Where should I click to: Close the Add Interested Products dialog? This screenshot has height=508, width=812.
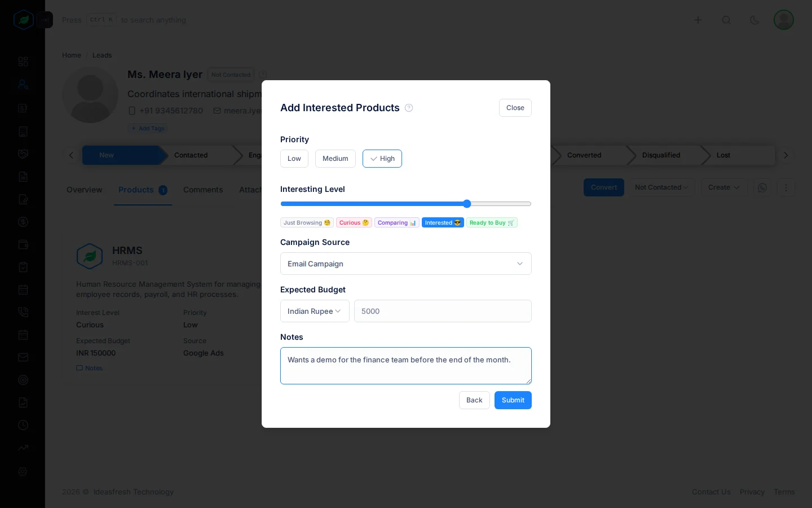tap(515, 108)
